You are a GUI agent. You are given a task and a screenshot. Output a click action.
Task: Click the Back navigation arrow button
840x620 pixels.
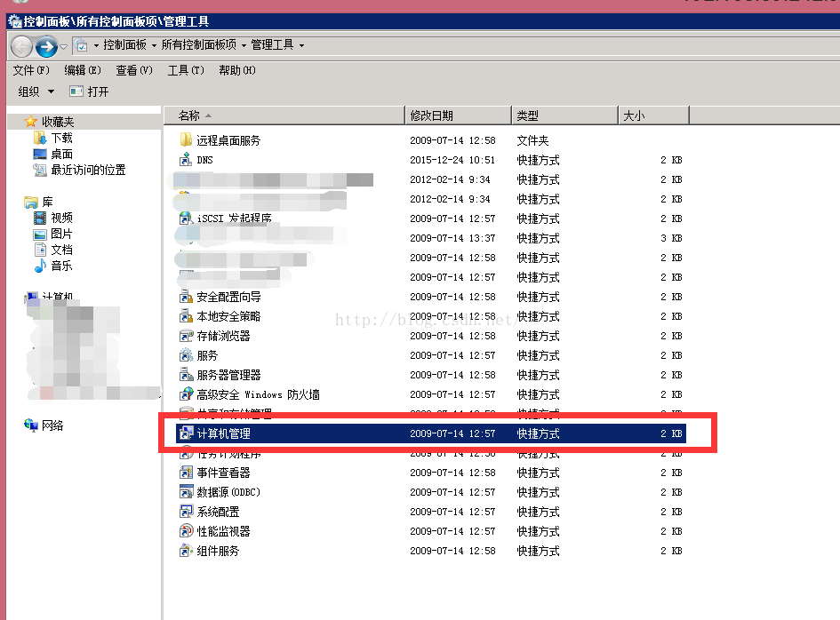(x=21, y=46)
